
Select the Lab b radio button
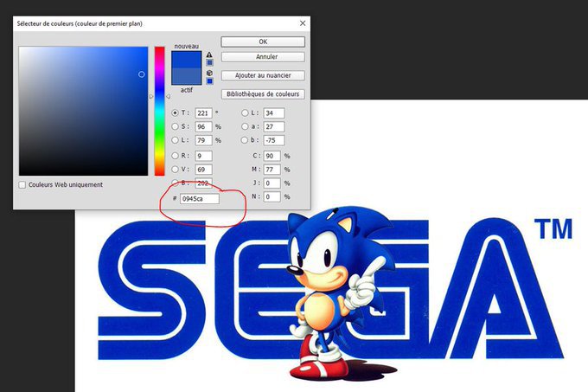(245, 139)
